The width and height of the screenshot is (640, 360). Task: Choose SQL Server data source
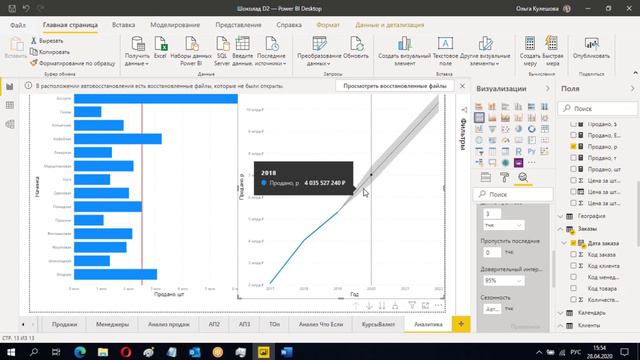click(x=222, y=51)
